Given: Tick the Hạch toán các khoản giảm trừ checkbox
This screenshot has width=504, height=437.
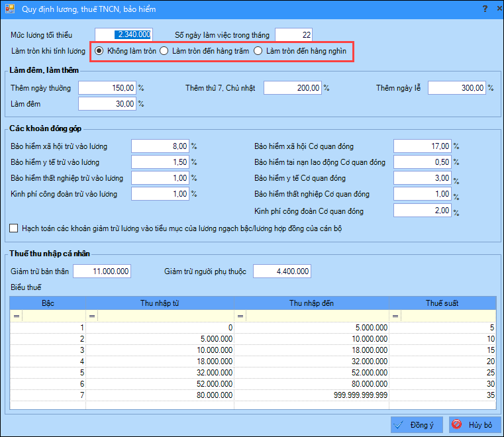Looking at the screenshot, I should pos(14,228).
